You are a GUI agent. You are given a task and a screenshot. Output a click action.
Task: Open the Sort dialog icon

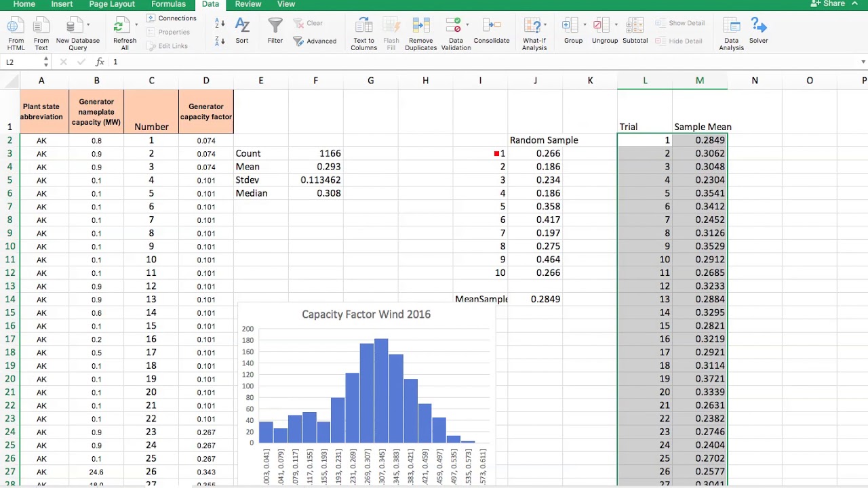(242, 26)
